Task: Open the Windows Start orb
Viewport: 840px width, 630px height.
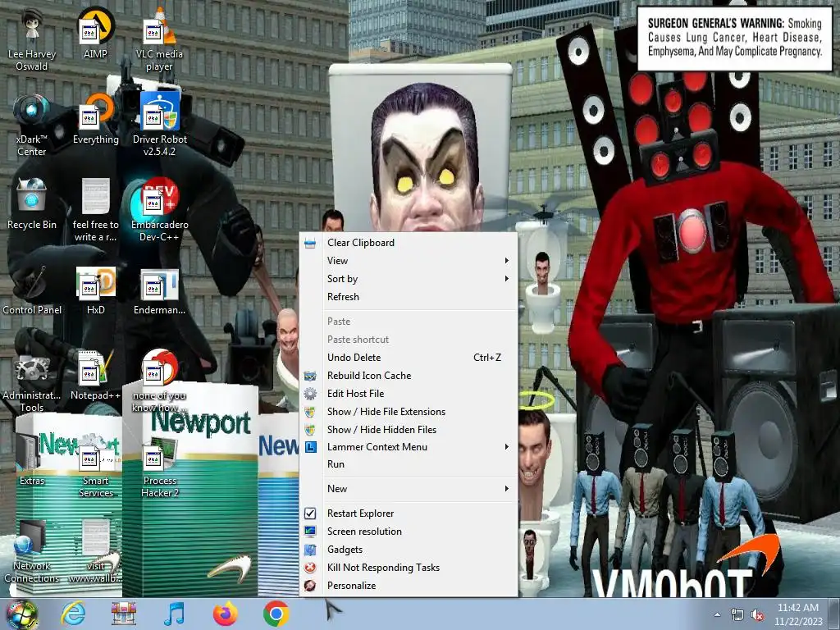Action: [x=21, y=614]
